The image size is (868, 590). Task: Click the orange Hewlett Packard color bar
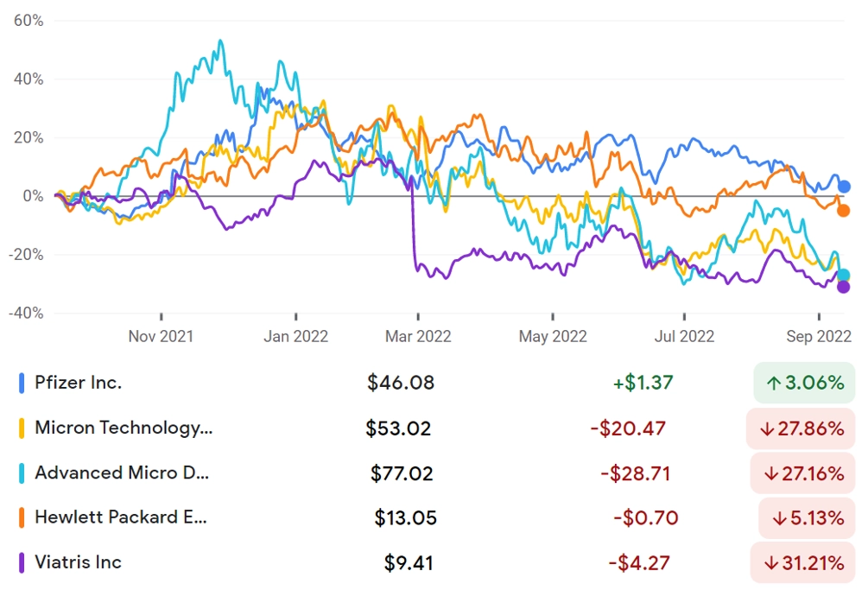(x=22, y=518)
